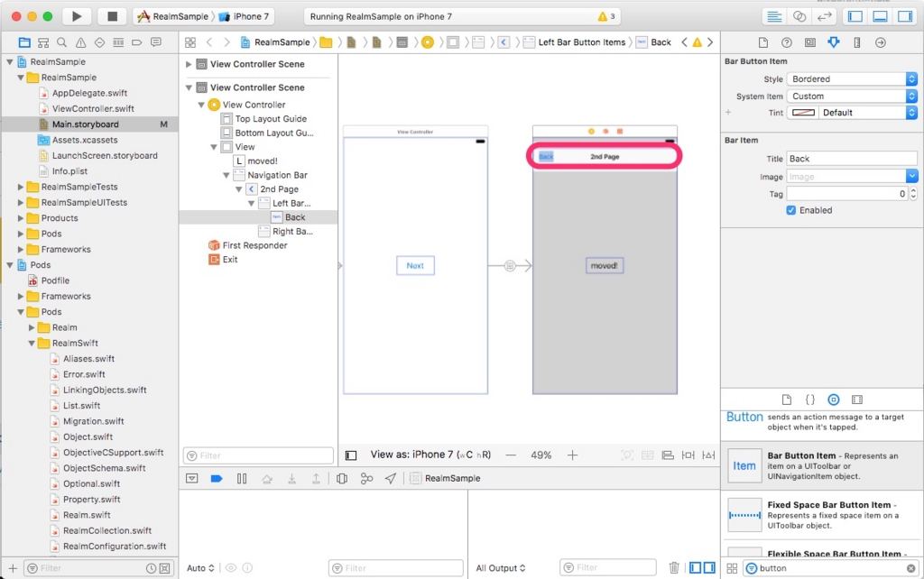Viewport: 924px width, 579px height.
Task: Show the Code Snippet library
Action: coord(810,400)
